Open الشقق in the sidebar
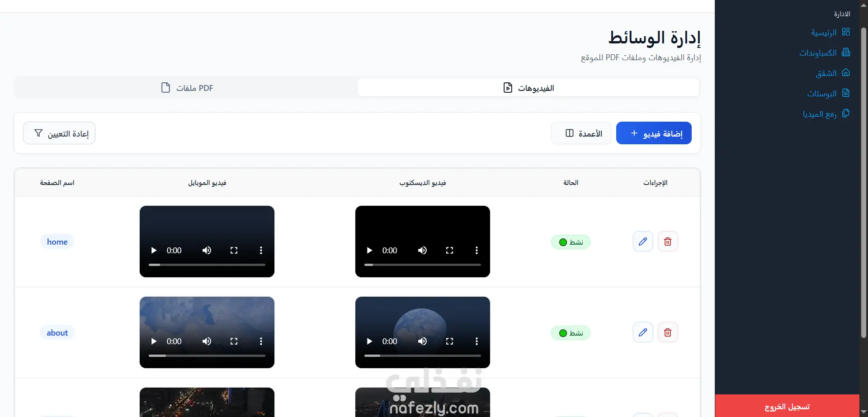Image resolution: width=868 pixels, height=417 pixels. pos(833,73)
